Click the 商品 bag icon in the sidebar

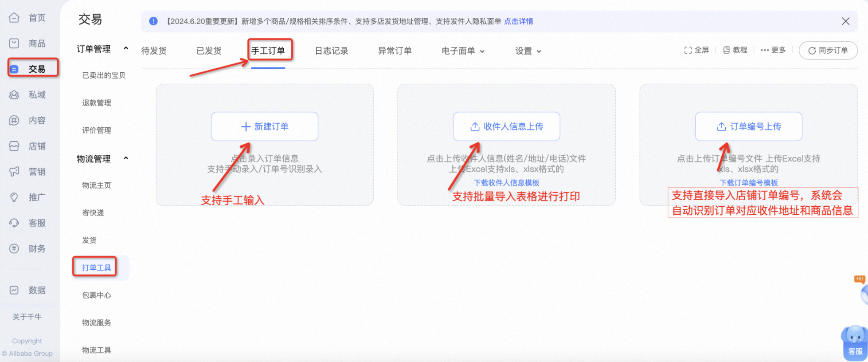pyautogui.click(x=14, y=43)
